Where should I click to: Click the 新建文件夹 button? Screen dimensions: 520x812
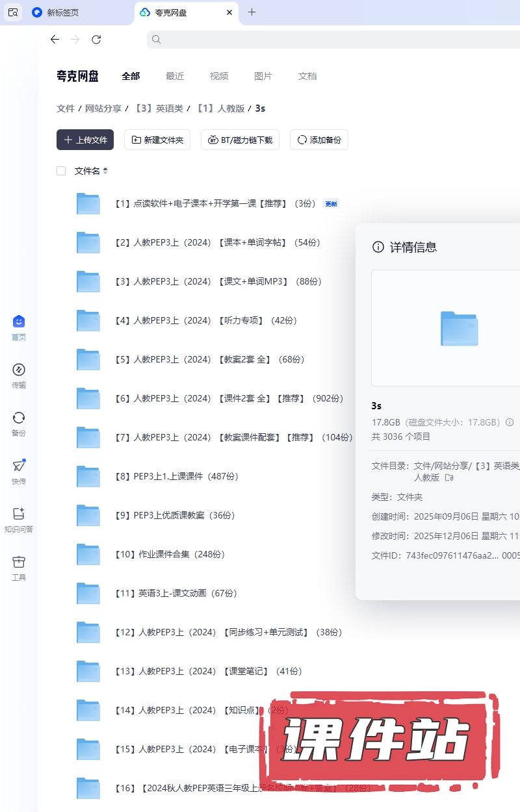point(157,140)
